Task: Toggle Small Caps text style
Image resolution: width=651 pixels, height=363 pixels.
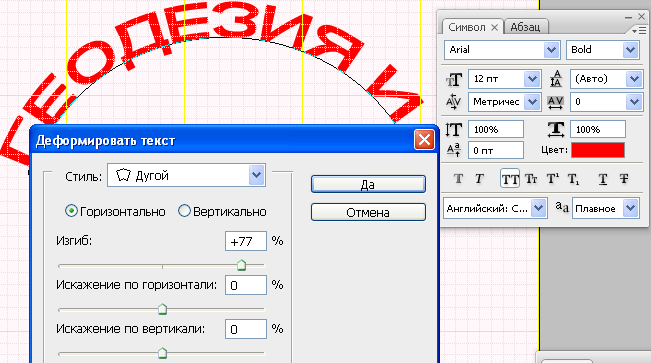Action: [x=531, y=179]
